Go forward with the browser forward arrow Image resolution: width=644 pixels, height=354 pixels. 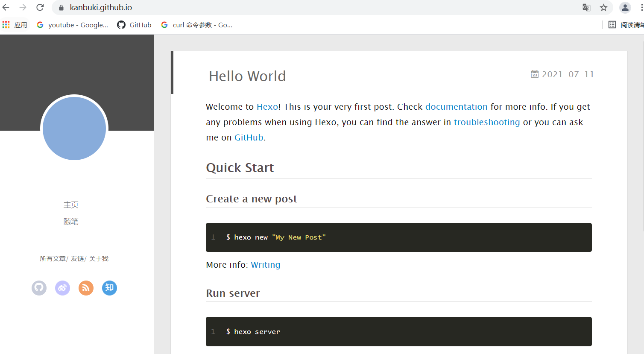click(23, 7)
